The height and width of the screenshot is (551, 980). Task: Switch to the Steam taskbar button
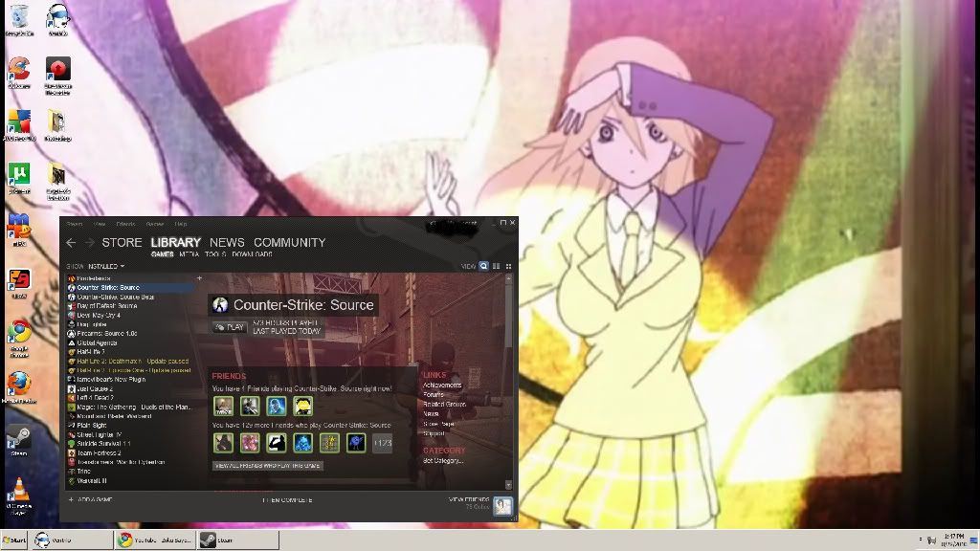238,540
